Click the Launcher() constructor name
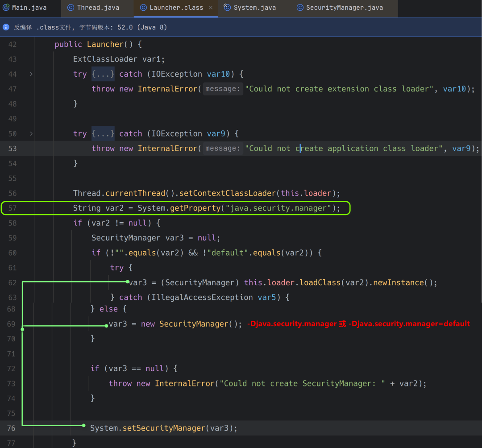 (105, 44)
